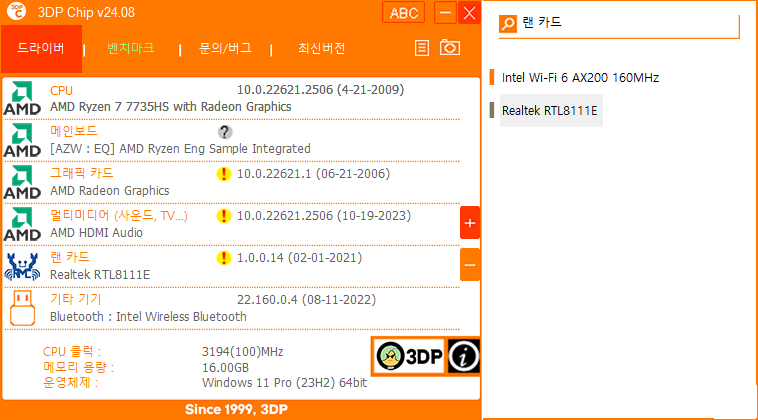Click Windows 11 Pro (23H2) 64bit text
This screenshot has width=758, height=420.
coord(284,383)
